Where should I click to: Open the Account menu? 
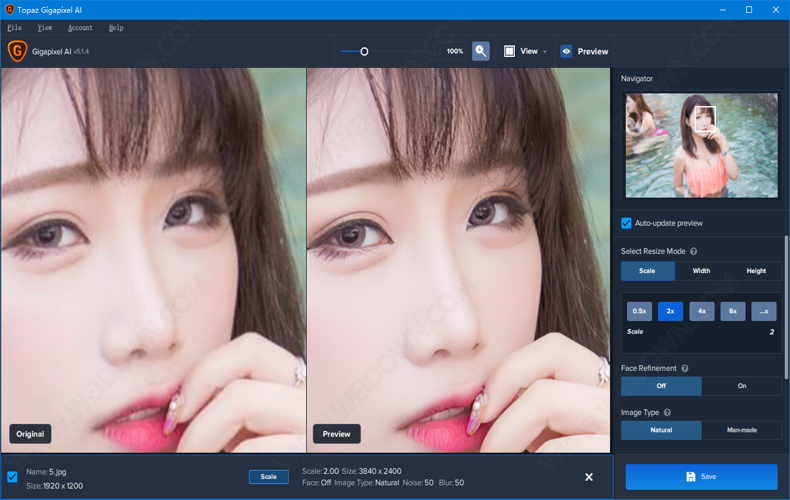80,28
